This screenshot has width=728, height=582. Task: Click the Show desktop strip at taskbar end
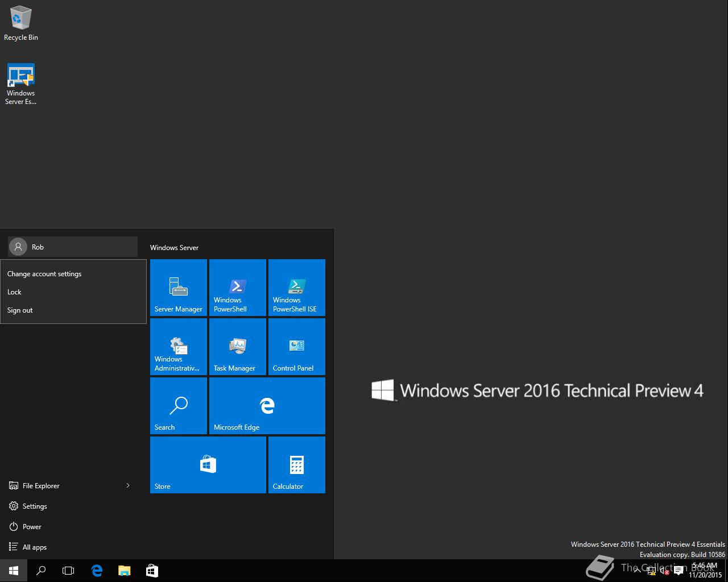[x=726, y=571]
